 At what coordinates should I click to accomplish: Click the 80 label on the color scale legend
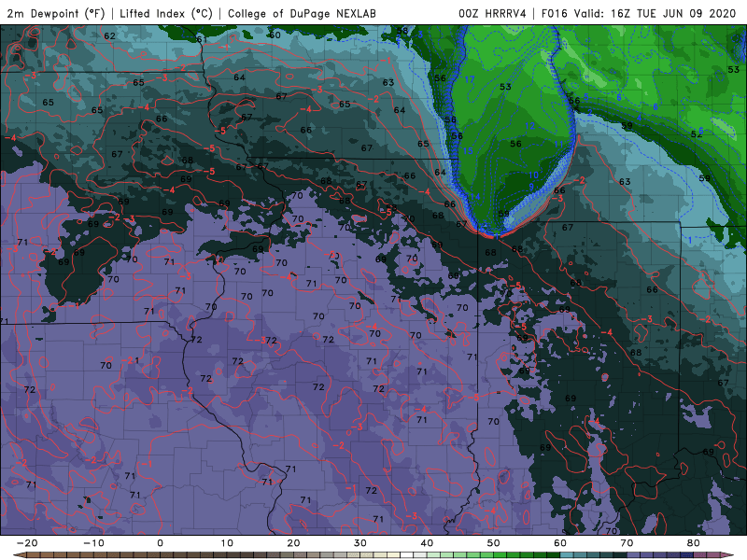coord(694,543)
